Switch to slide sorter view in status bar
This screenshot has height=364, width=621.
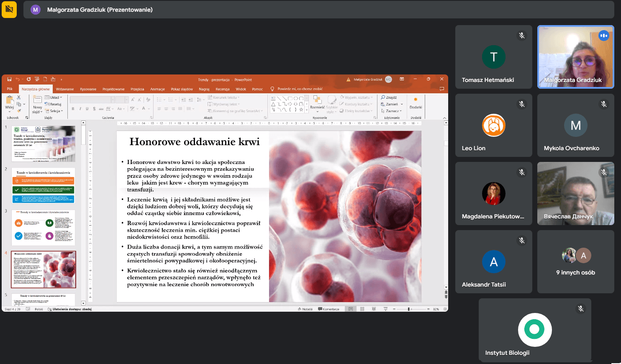[362, 309]
